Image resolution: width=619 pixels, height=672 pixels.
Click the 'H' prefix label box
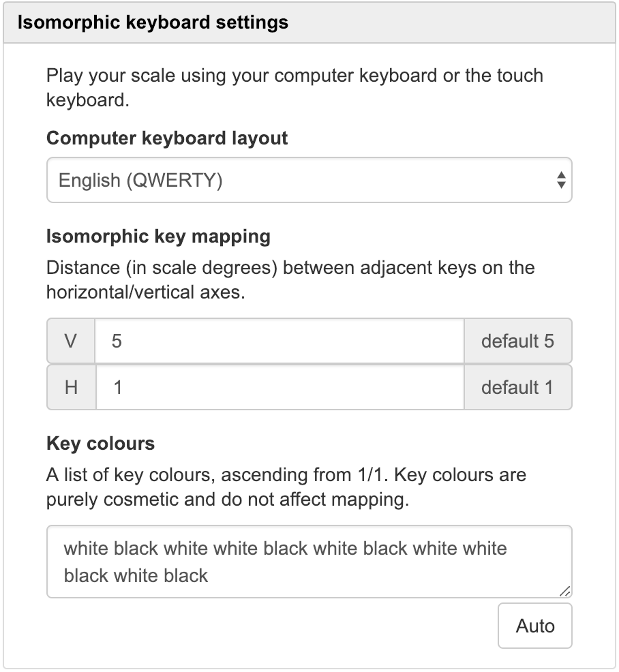pyautogui.click(x=71, y=388)
